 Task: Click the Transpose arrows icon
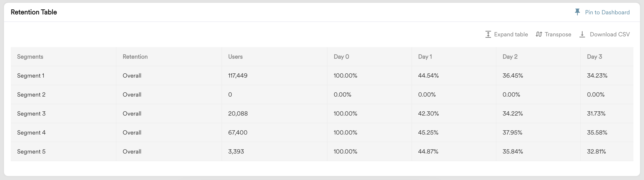click(x=539, y=34)
